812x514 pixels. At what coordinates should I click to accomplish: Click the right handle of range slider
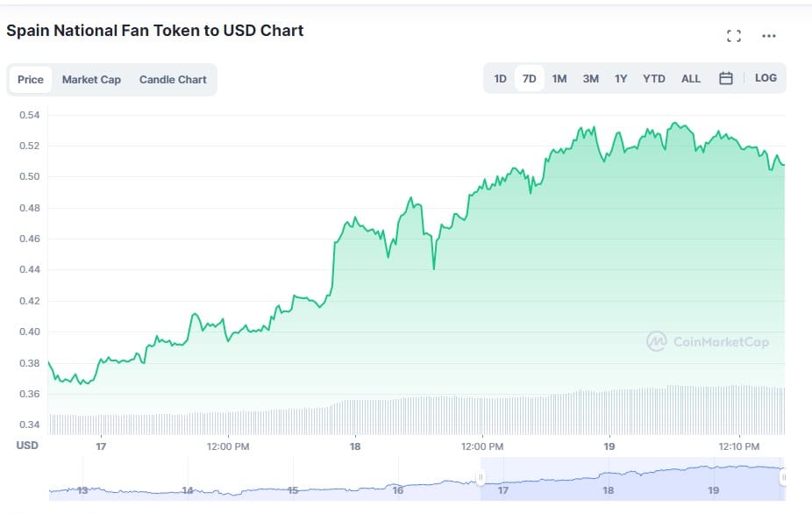(x=783, y=478)
